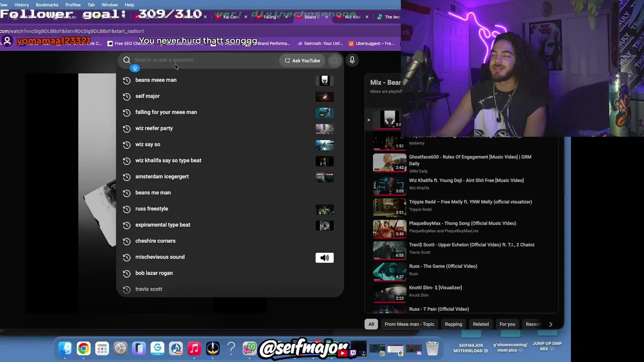This screenshot has height=362, width=644.
Task: Open Finder from the Dock
Action: tap(65, 348)
